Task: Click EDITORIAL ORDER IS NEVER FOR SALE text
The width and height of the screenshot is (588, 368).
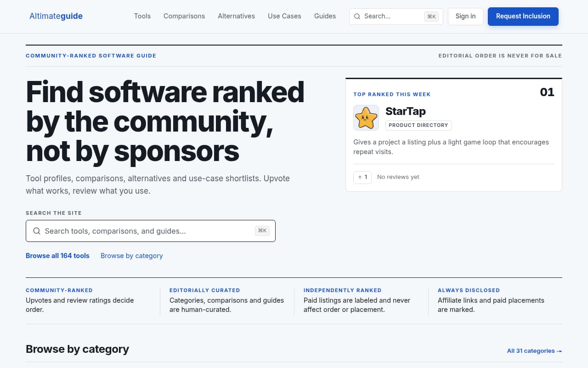Action: click(x=500, y=56)
